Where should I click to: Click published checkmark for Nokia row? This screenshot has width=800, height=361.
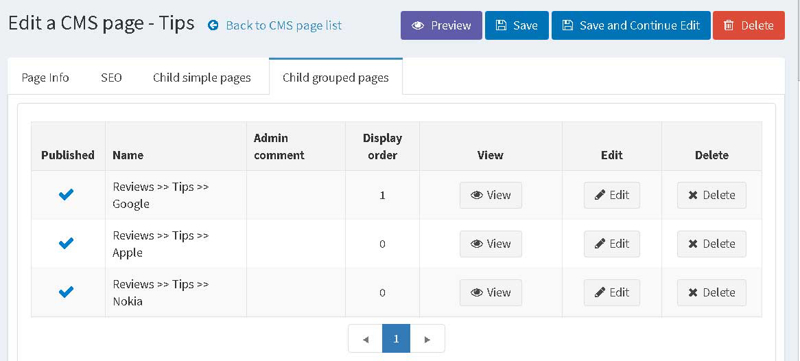coord(66,292)
